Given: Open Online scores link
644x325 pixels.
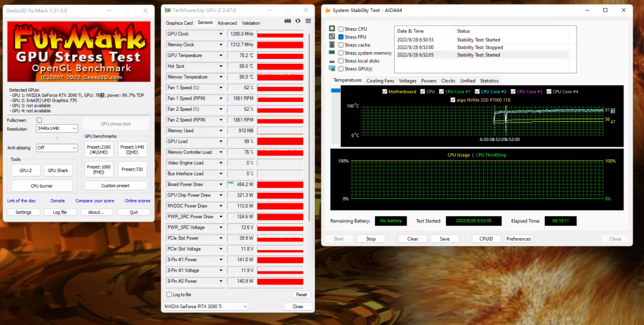Looking at the screenshot, I should tap(138, 201).
